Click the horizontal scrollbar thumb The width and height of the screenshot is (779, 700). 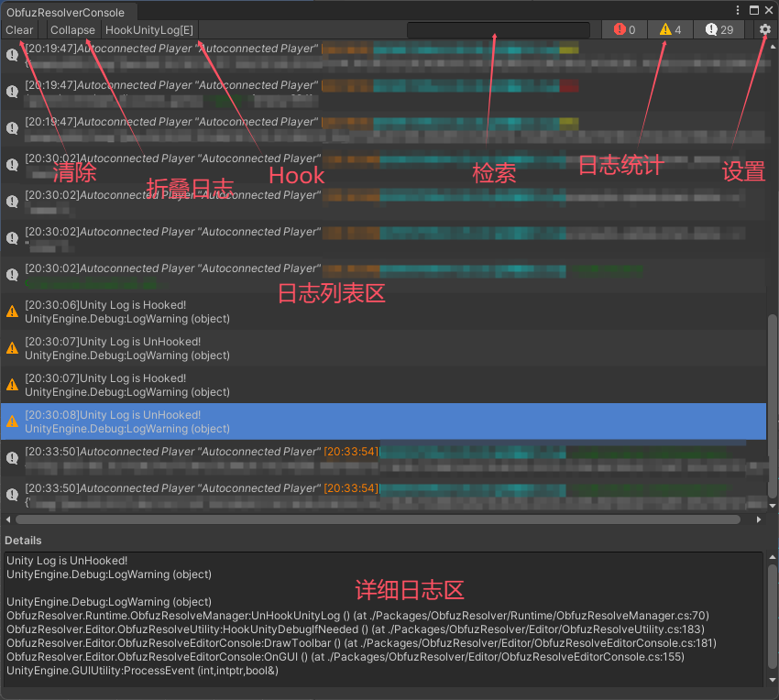pyautogui.click(x=378, y=520)
